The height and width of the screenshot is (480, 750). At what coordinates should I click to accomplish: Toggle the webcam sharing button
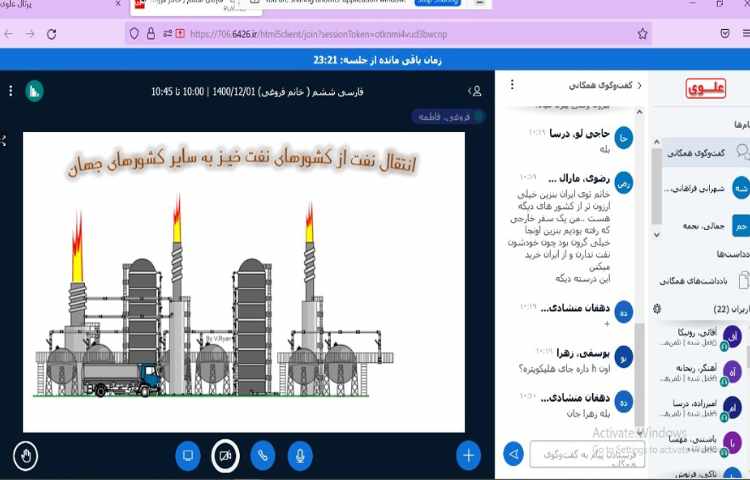click(225, 456)
